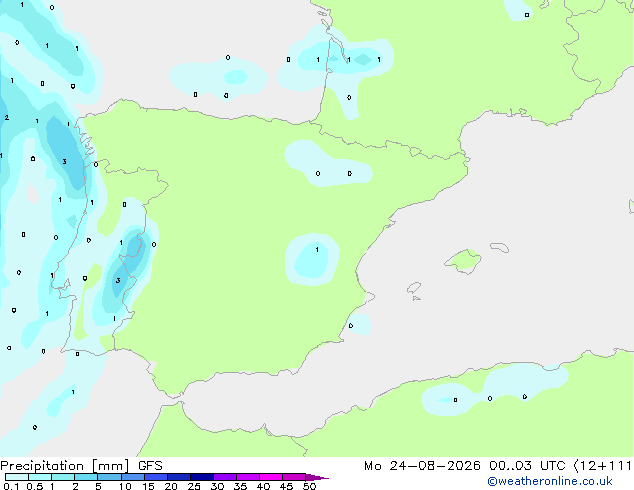Click legend scale label '0.5'
The image size is (634, 490).
34,486
